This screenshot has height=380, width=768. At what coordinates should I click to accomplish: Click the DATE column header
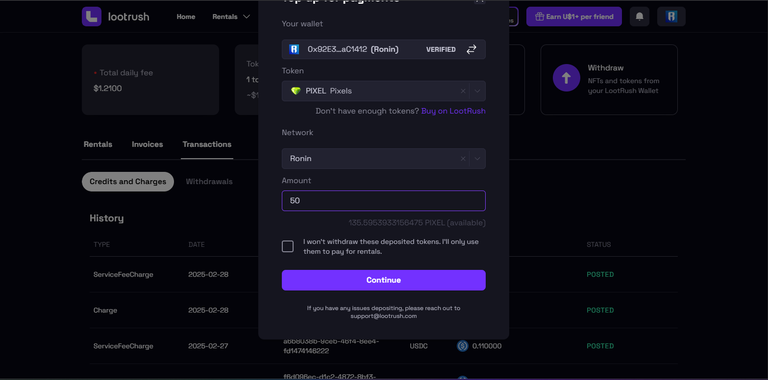196,244
